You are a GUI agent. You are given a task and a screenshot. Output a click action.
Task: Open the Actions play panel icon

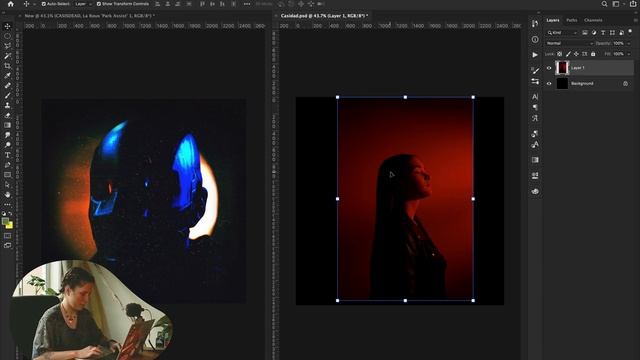(x=535, y=55)
